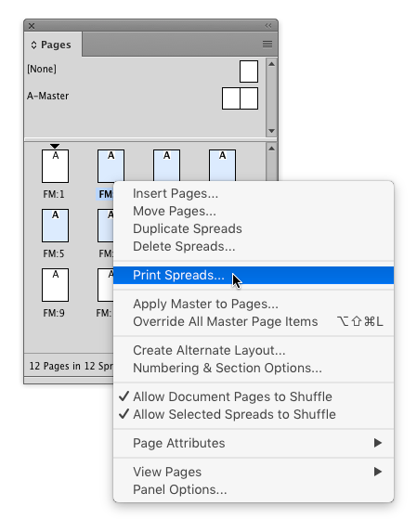Screen dimensions: 417x532
Task: Select the [None] master thumbnail
Action: pos(249,71)
